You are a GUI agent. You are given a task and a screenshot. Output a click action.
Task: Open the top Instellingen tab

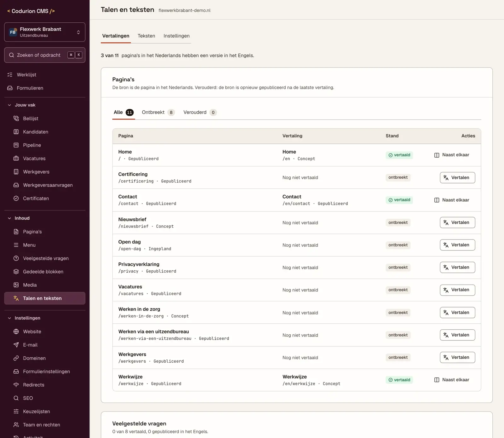point(176,36)
